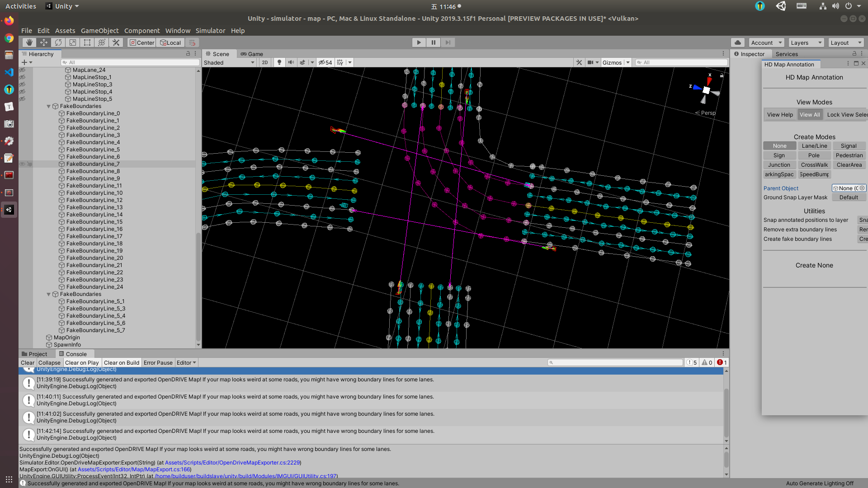Click the Scene orientation gizmo
868x488 pixels.
[x=706, y=90]
